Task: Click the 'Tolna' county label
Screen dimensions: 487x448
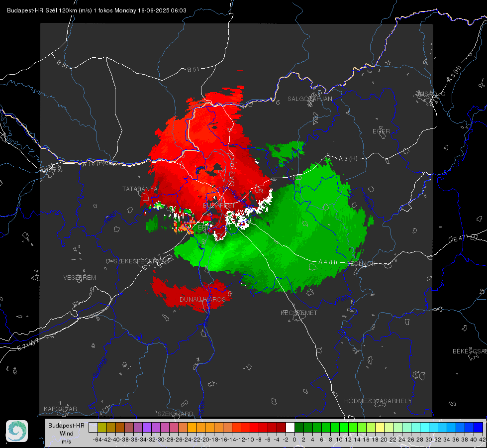Action: pyautogui.click(x=201, y=408)
